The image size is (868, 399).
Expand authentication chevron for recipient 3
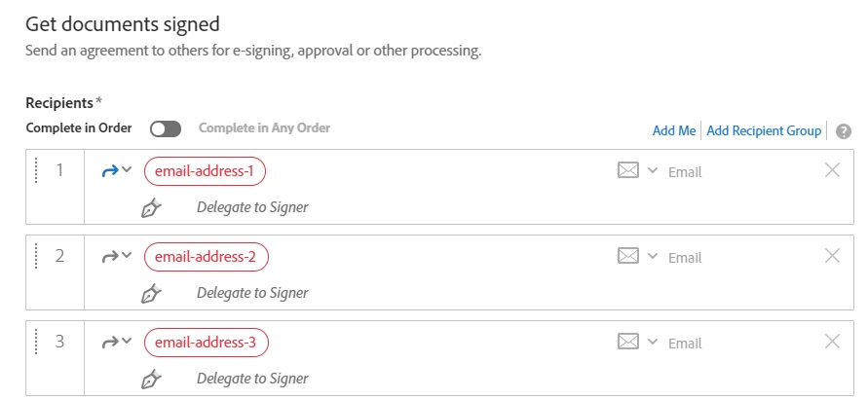653,342
